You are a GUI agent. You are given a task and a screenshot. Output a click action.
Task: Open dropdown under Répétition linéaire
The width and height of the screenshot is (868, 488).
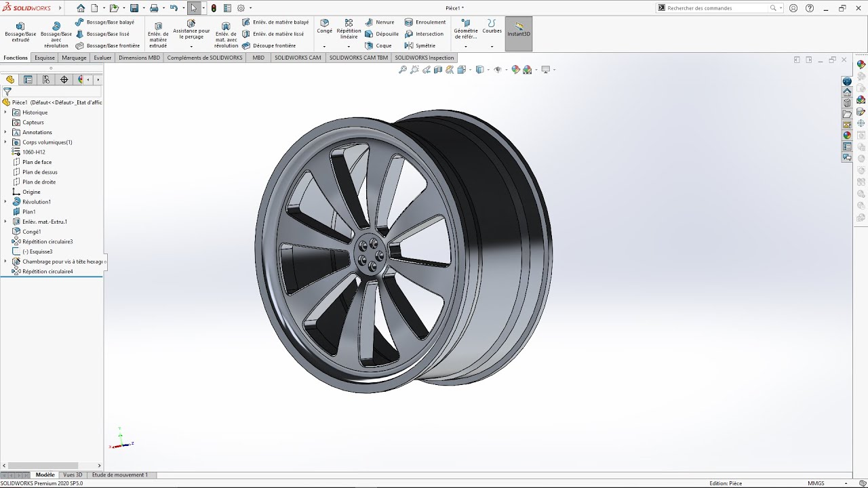click(349, 46)
